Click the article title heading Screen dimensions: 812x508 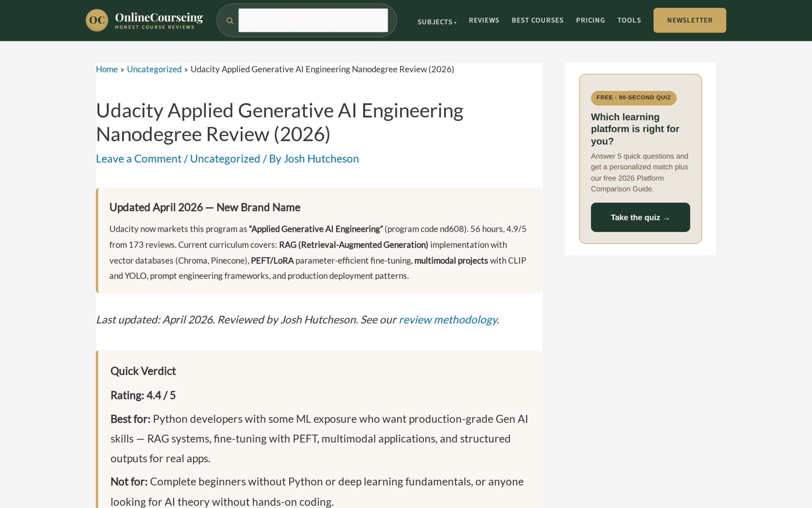point(279,122)
